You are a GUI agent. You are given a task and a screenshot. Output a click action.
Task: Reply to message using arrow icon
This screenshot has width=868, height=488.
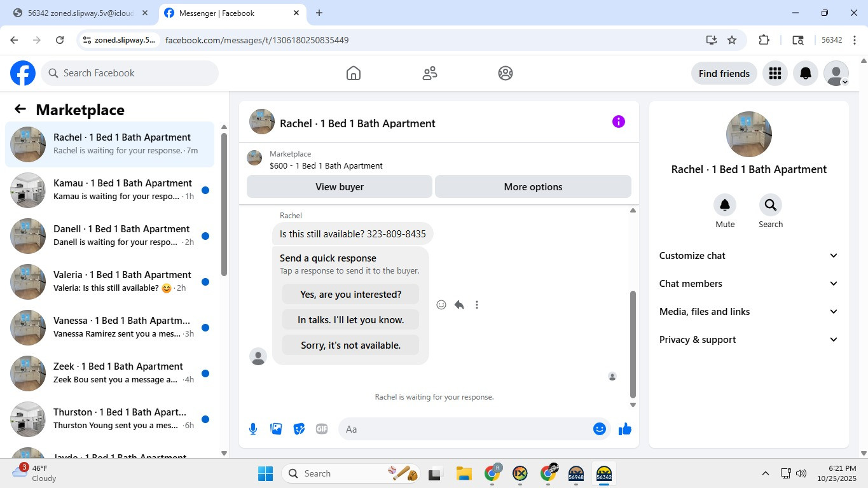coord(459,305)
